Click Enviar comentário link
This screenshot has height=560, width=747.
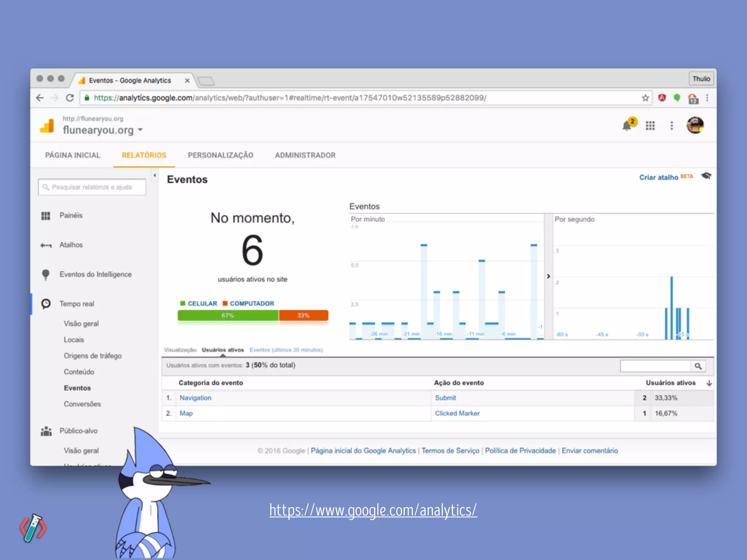point(590,451)
